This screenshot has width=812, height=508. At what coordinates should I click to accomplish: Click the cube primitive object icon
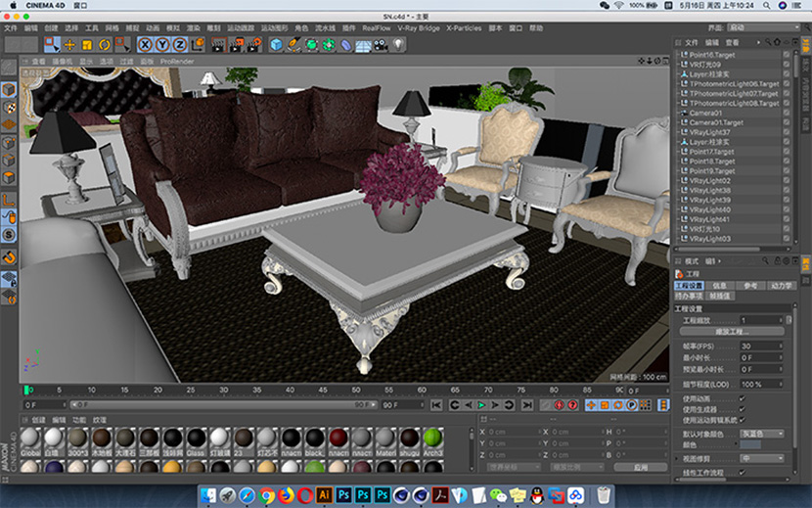coord(277,44)
